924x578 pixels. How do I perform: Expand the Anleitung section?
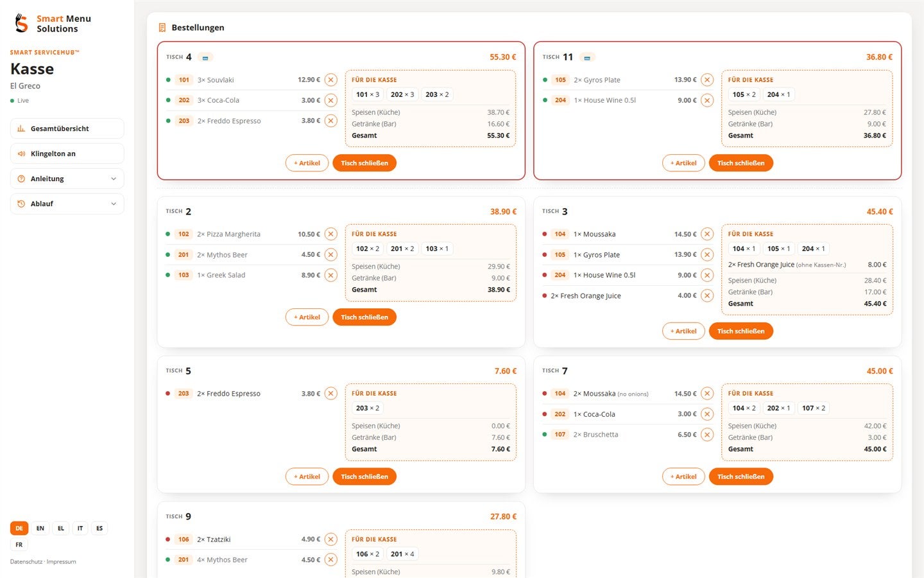pos(67,179)
